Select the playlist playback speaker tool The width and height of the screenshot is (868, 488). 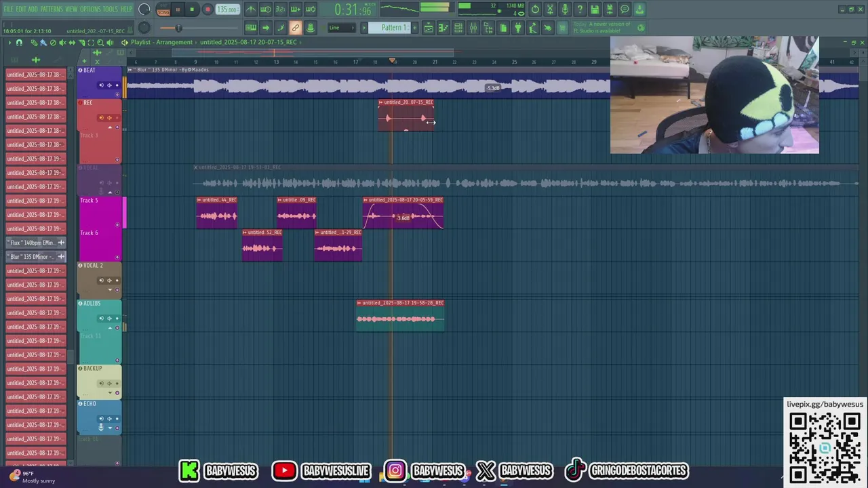pos(110,43)
